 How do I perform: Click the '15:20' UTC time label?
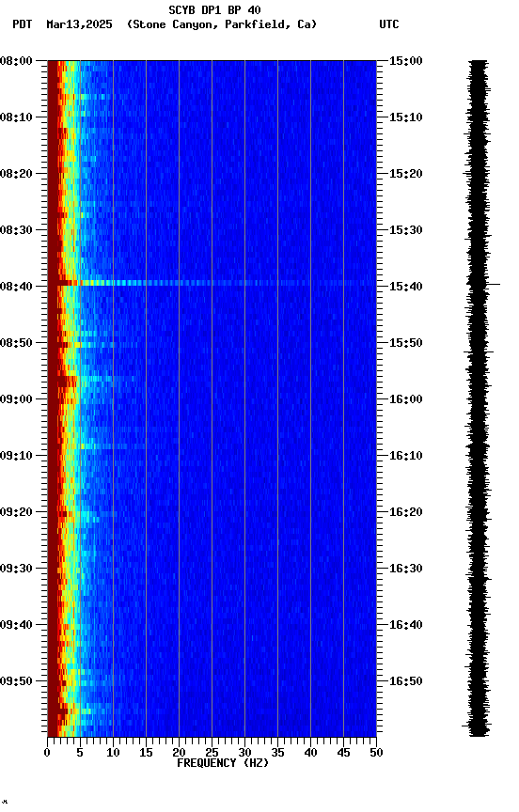click(x=406, y=174)
